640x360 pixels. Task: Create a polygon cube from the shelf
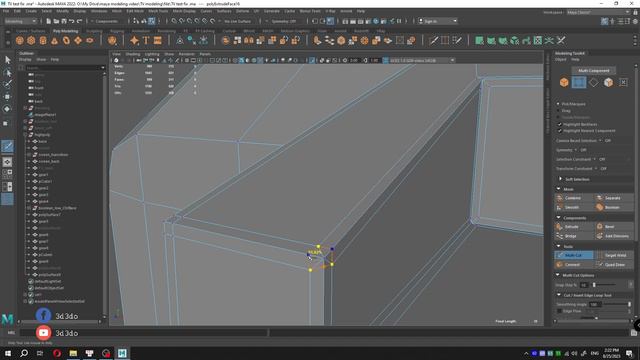31,40
